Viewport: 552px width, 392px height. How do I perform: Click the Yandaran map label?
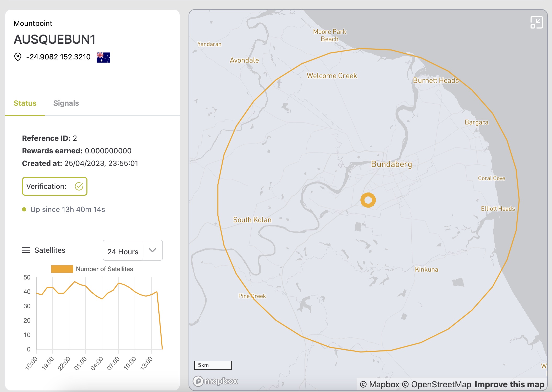coord(209,44)
